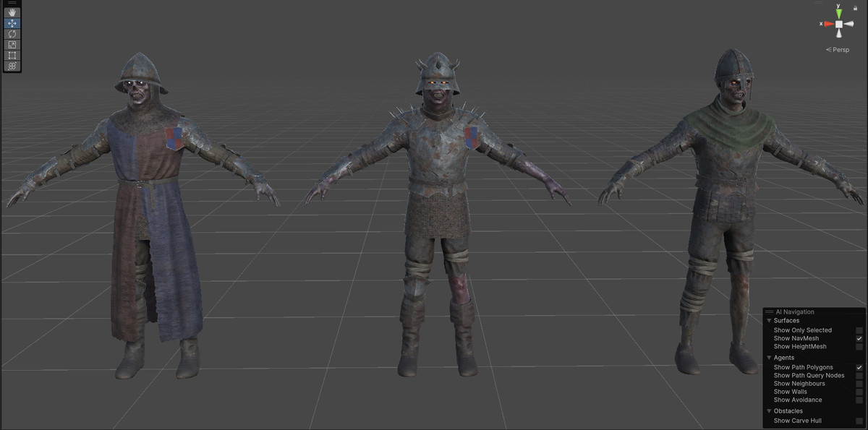Enable Show Path Query Nodes checkbox

[859, 376]
